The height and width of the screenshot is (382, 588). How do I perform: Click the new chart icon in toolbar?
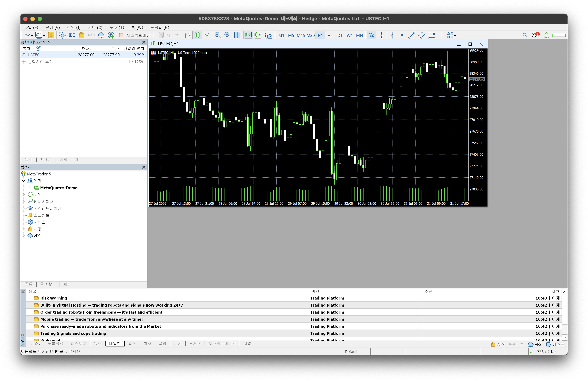pyautogui.click(x=27, y=35)
